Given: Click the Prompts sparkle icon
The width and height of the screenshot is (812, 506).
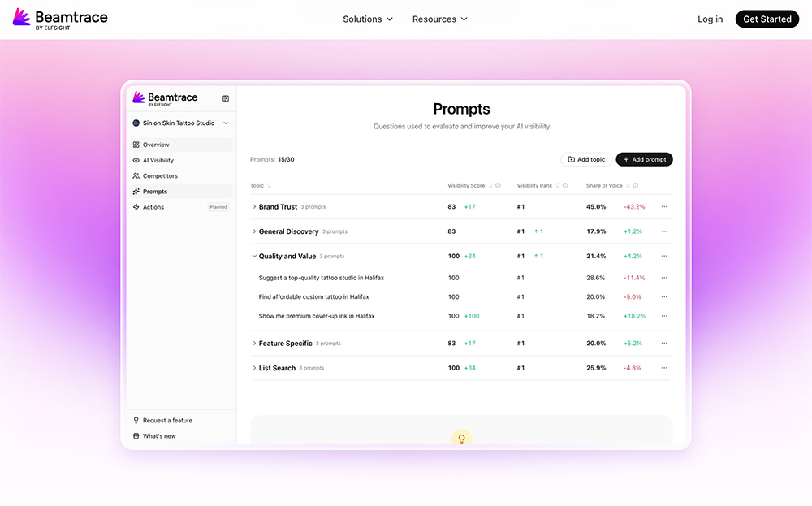Looking at the screenshot, I should tap(136, 192).
